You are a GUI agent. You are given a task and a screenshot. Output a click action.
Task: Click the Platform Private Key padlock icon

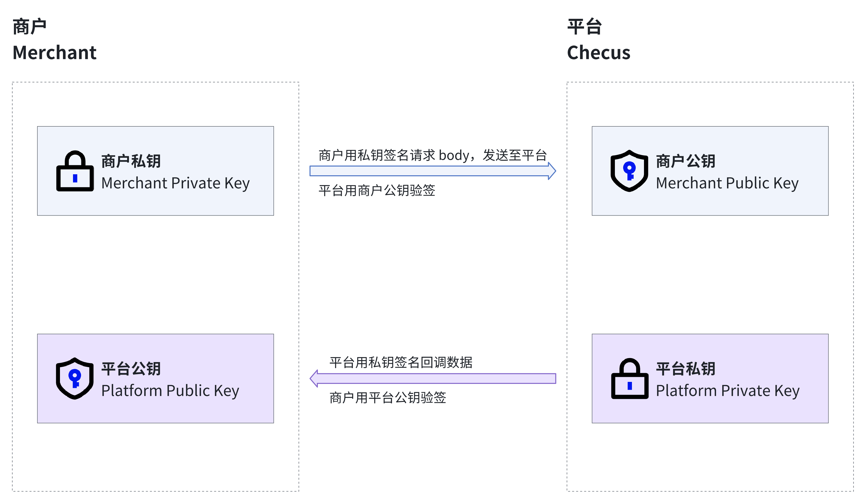pyautogui.click(x=630, y=379)
